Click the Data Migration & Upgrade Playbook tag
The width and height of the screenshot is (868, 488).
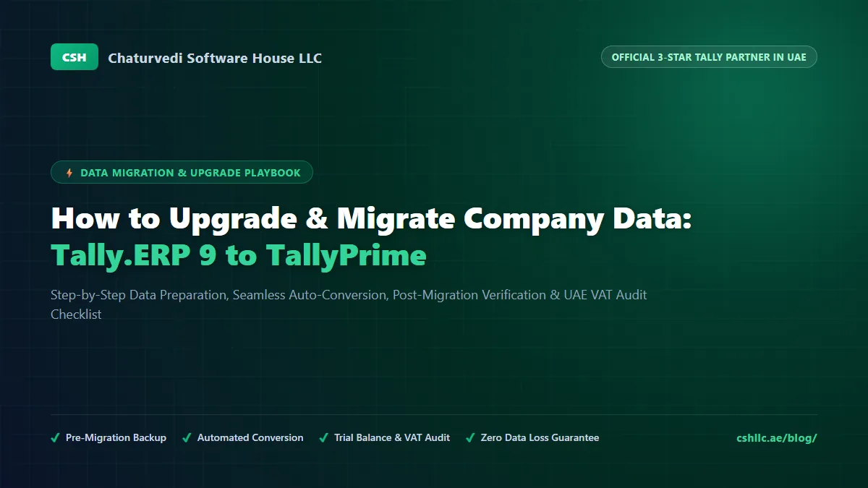pyautogui.click(x=182, y=173)
